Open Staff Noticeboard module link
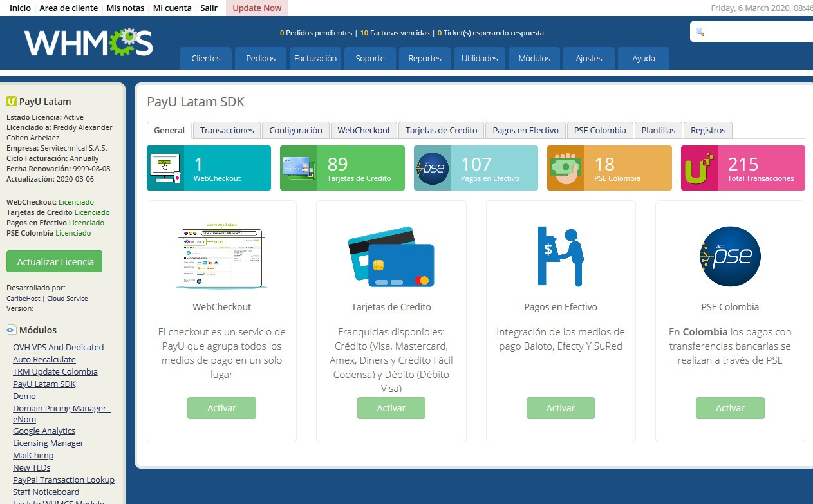This screenshot has height=504, width=813. coord(46,492)
